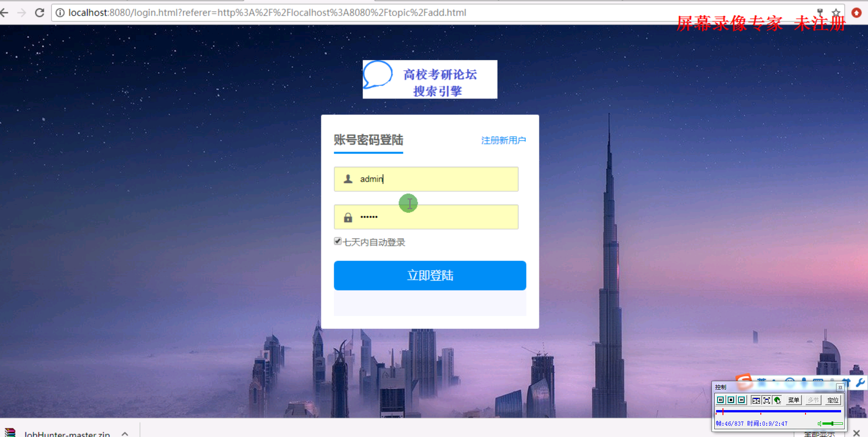Image resolution: width=868 pixels, height=437 pixels.
Task: Click the 立即登陆 button
Action: tap(430, 276)
